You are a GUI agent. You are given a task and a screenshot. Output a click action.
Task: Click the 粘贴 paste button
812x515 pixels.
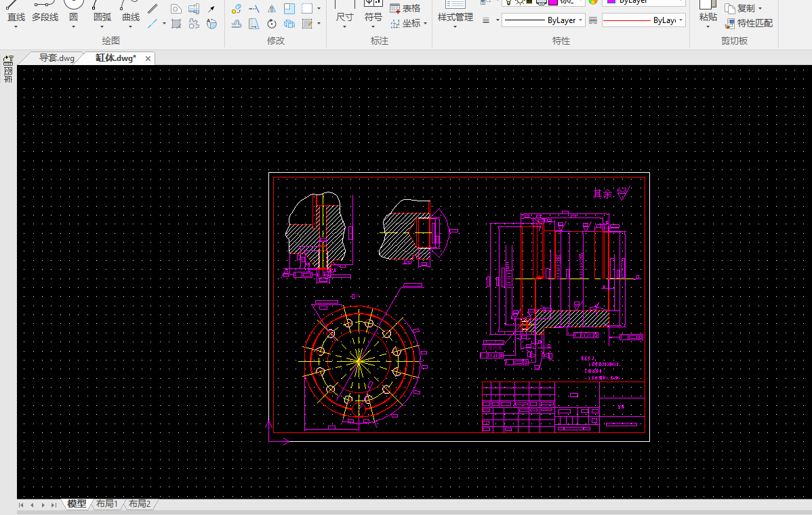[x=708, y=12]
